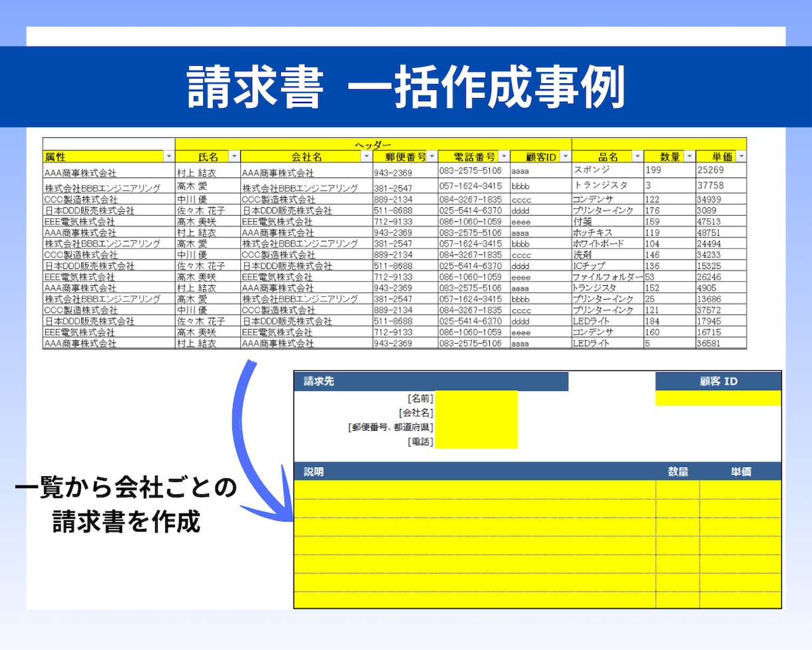Select the unit price cell 4905

tap(721, 288)
